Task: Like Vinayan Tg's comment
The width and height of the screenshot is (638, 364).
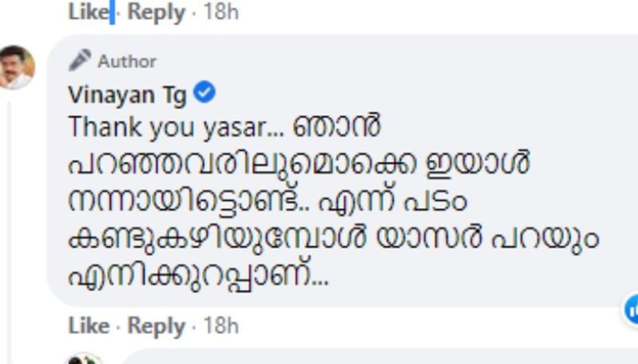Action: (88, 326)
